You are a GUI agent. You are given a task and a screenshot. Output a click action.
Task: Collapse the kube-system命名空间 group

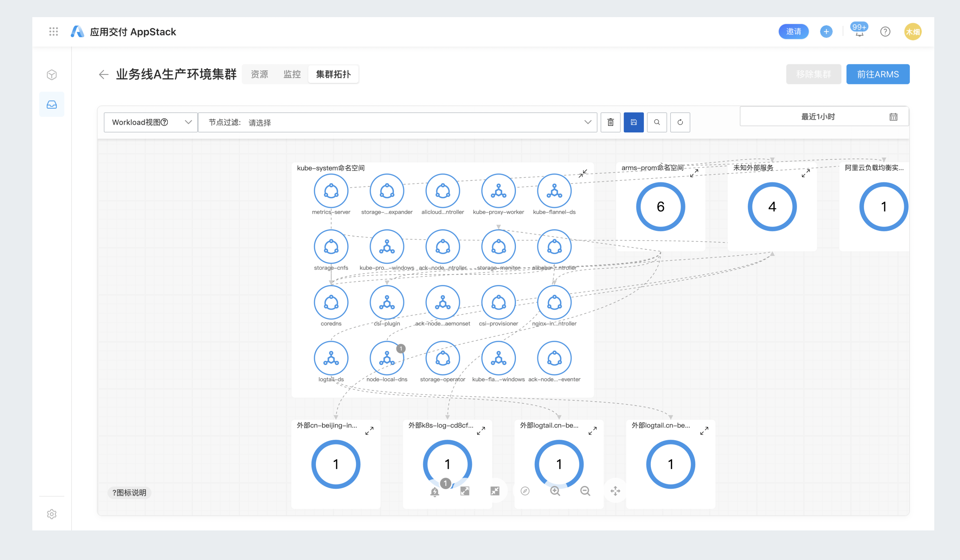coord(583,174)
